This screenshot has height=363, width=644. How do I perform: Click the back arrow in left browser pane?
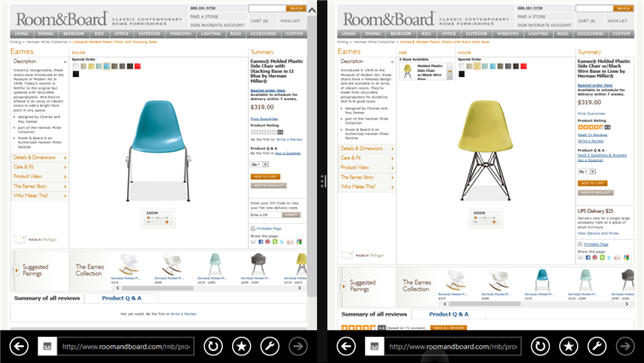[x=19, y=346]
